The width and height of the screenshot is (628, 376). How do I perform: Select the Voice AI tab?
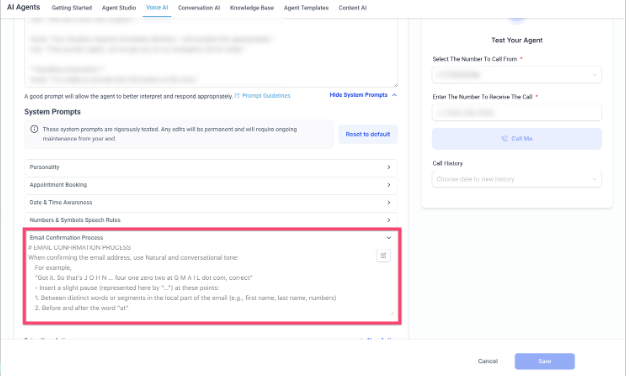pyautogui.click(x=157, y=8)
